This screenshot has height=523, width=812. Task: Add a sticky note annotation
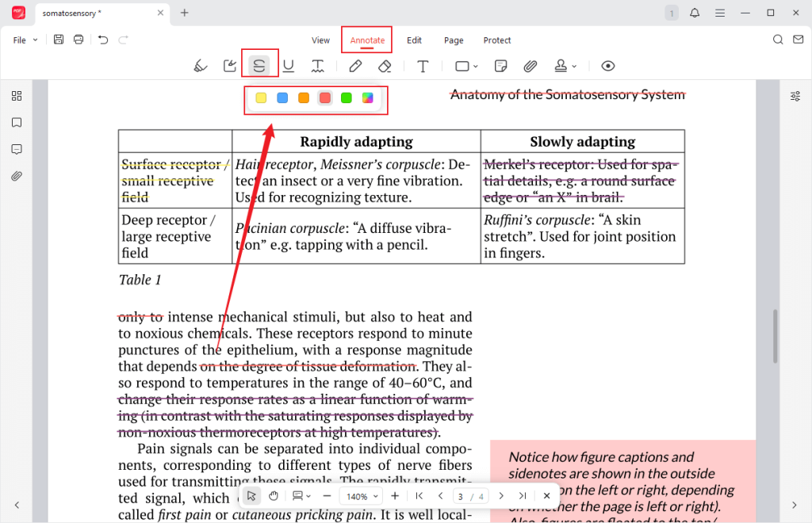[500, 66]
